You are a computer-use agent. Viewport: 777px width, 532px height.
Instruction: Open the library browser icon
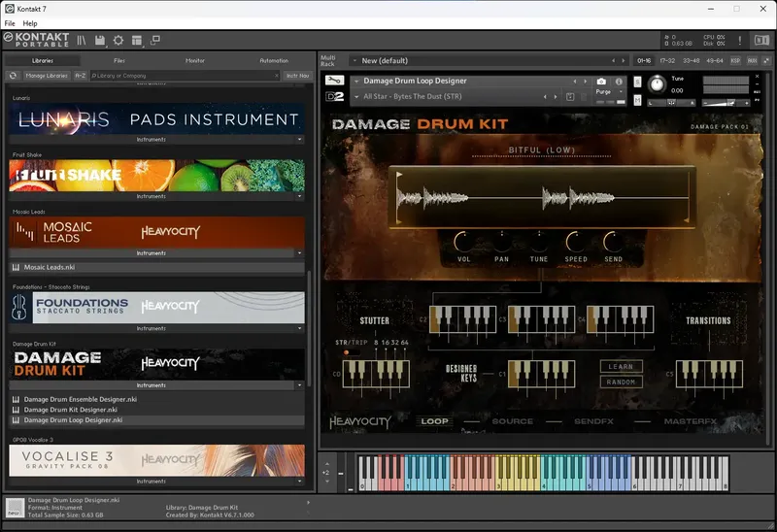pyautogui.click(x=82, y=40)
